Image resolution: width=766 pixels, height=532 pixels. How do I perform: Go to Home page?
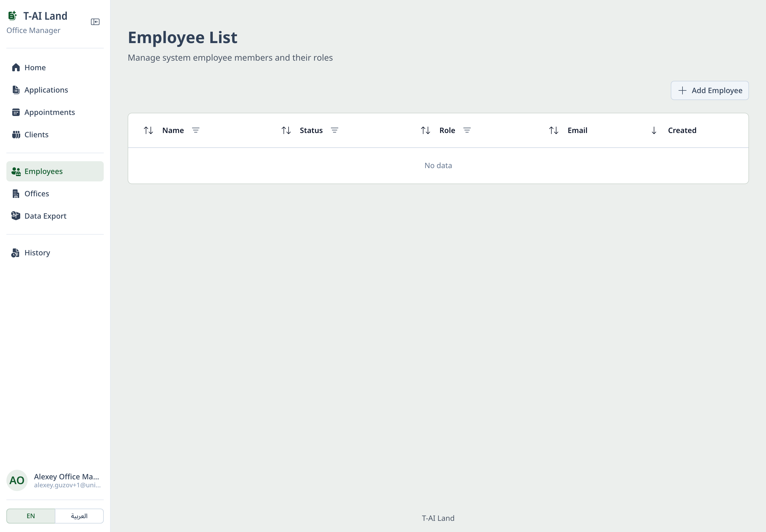pyautogui.click(x=55, y=68)
